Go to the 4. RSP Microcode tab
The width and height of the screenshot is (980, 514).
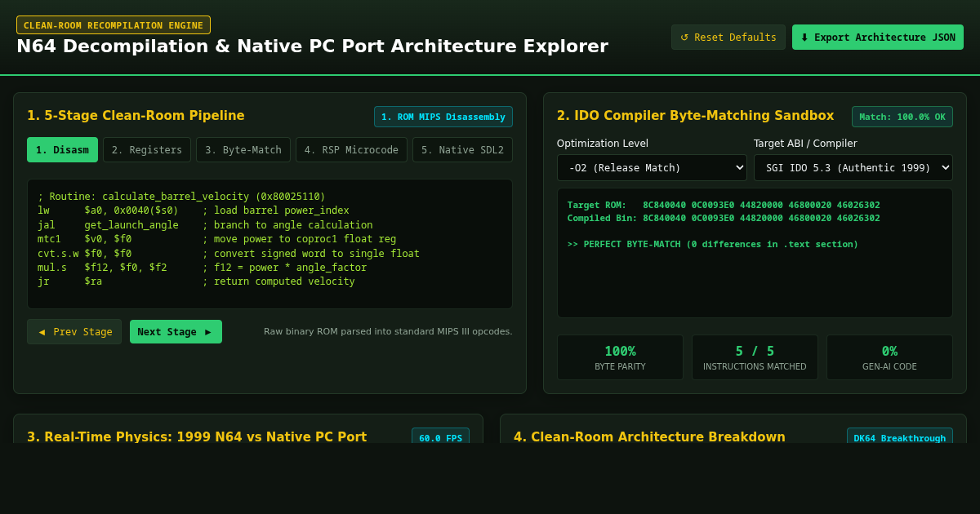coord(351,150)
